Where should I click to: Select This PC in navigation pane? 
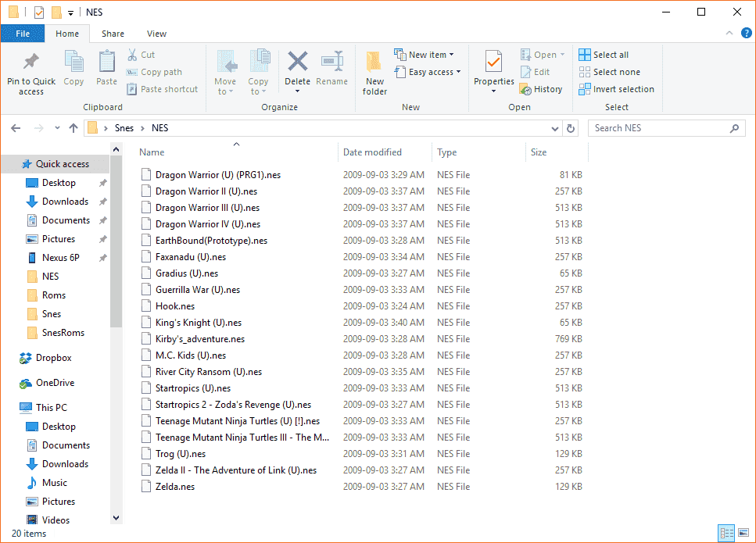pos(43,407)
